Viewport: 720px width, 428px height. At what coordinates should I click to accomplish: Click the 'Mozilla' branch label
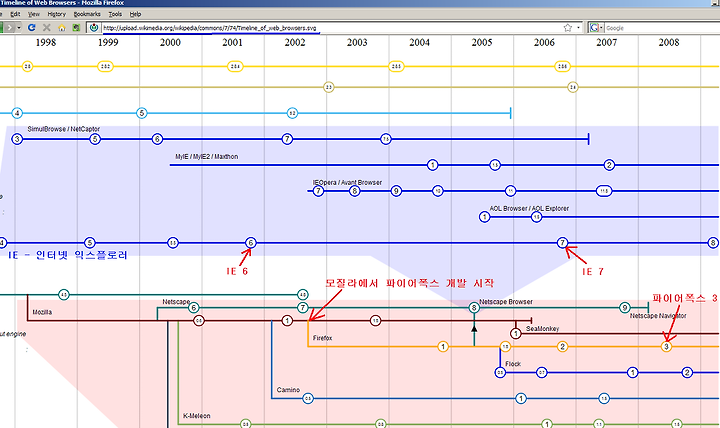click(x=42, y=312)
